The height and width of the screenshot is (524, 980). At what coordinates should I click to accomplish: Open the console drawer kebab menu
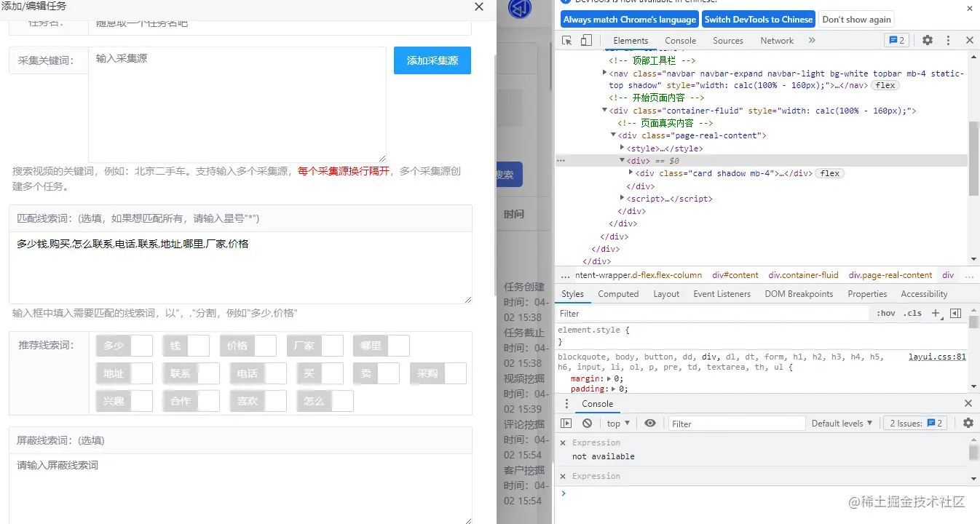(567, 403)
